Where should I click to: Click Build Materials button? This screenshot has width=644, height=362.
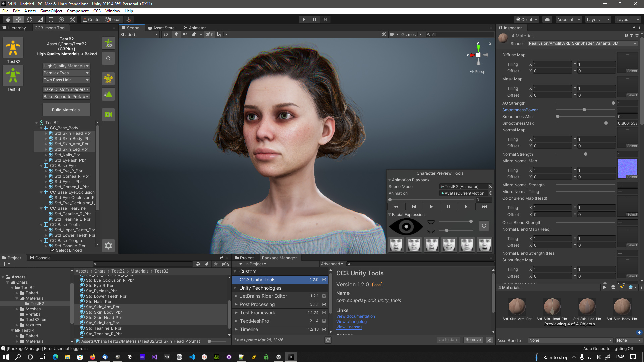coord(66,110)
